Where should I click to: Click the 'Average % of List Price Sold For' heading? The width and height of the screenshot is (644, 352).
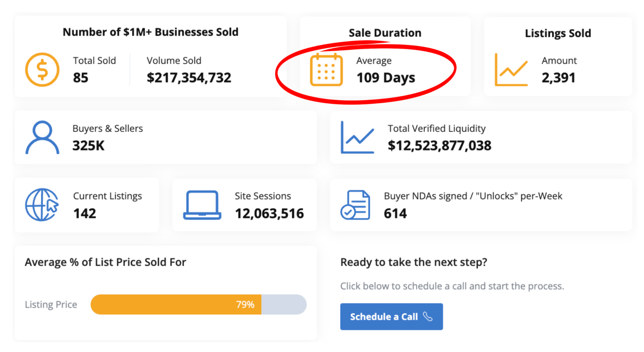[x=106, y=262]
